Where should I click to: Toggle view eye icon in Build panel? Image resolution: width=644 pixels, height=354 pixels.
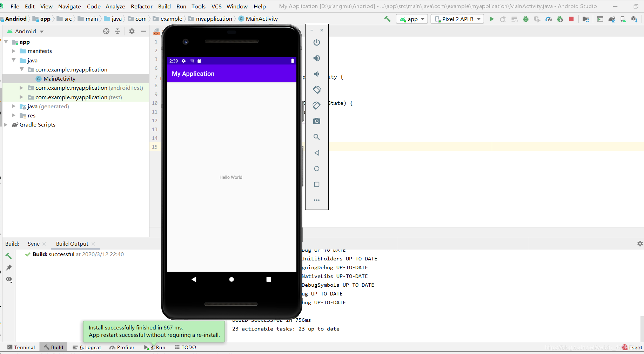9,279
